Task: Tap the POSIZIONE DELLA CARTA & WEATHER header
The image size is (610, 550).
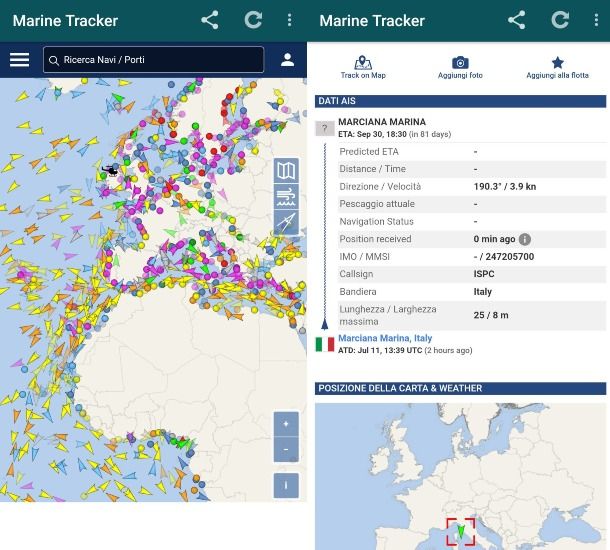Action: pos(460,388)
